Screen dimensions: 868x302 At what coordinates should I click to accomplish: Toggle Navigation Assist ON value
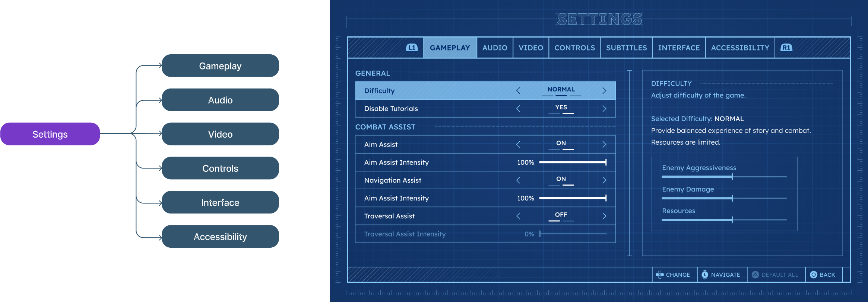tap(561, 180)
